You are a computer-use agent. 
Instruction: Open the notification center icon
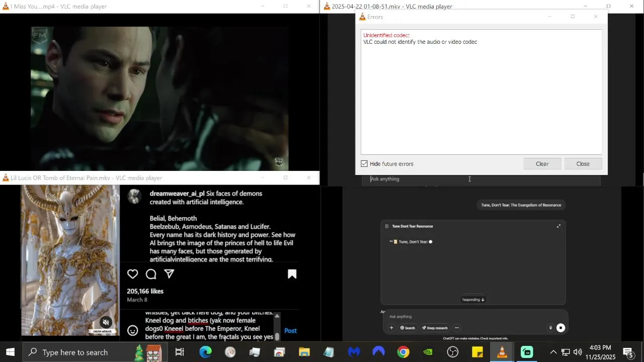[x=628, y=352]
